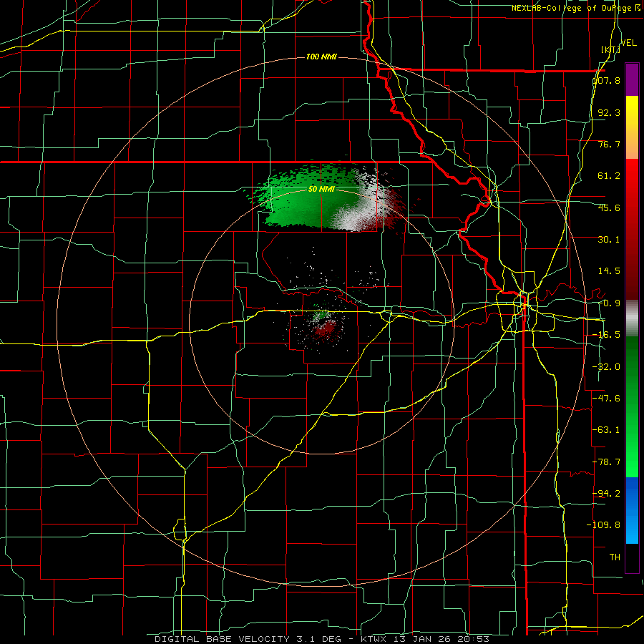Select the 107.8 scale value

606,80
